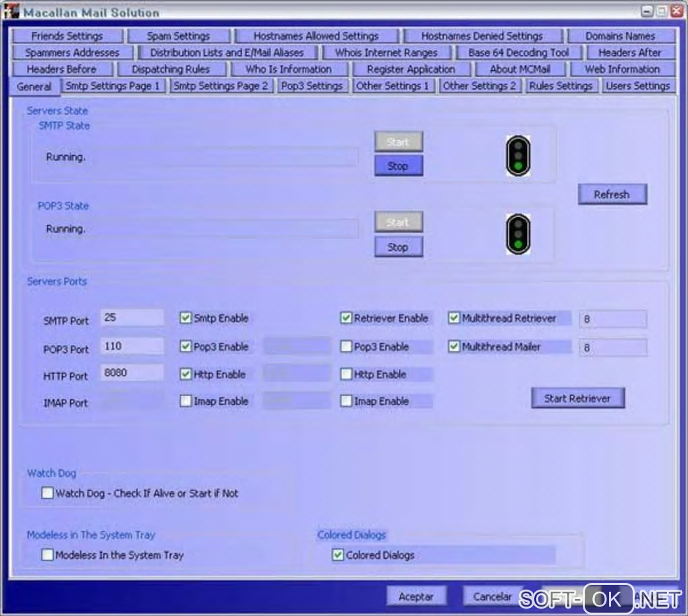Screen dimensions: 688x616
Task: Open the Users Settings tab
Action: pos(638,86)
